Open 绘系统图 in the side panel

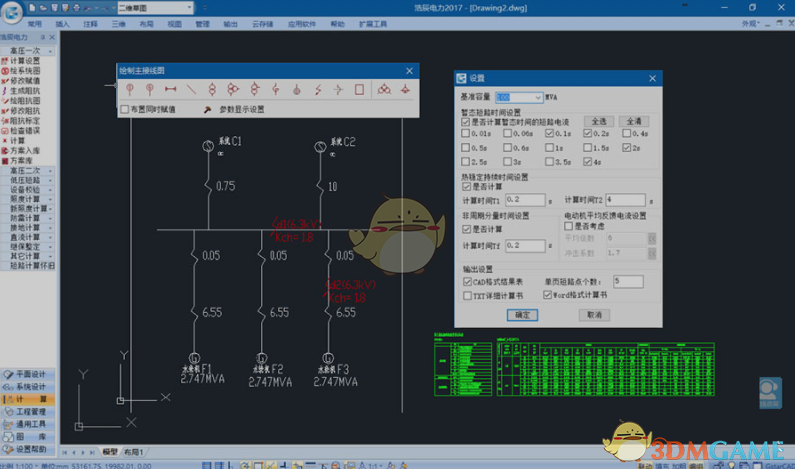(x=25, y=70)
